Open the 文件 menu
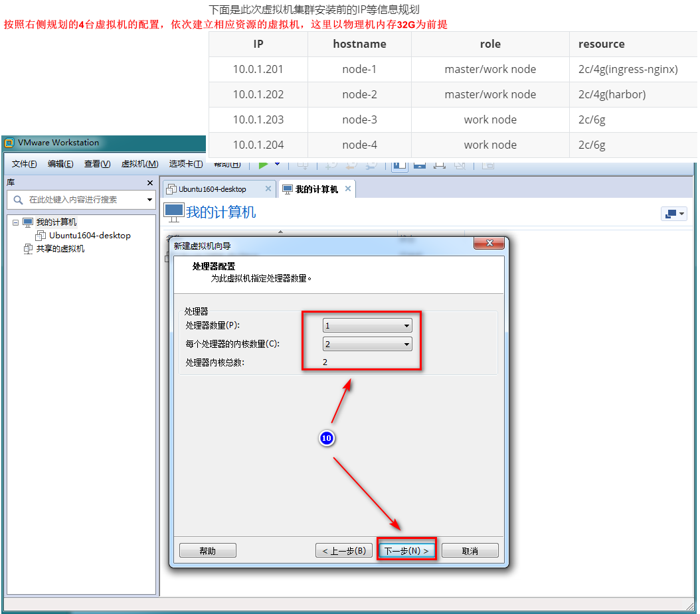This screenshot has height=614, width=700. 24,164
